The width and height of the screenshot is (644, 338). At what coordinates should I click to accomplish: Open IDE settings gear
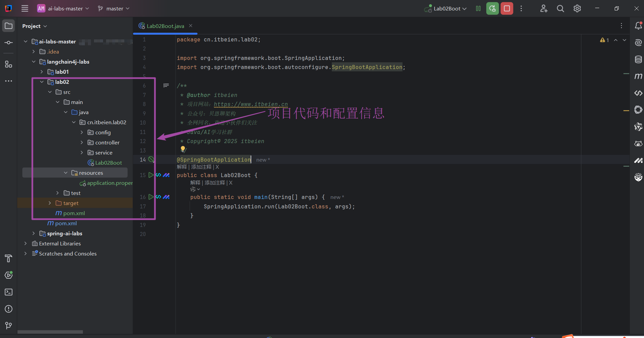pyautogui.click(x=577, y=8)
